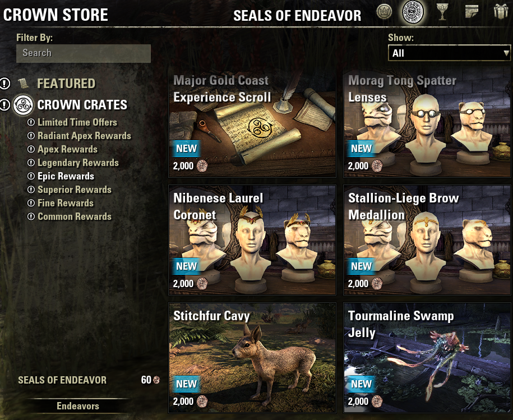Screen dimensions: 513x420
Task: Click the dropdown arrow next to All
Action: 506,53
